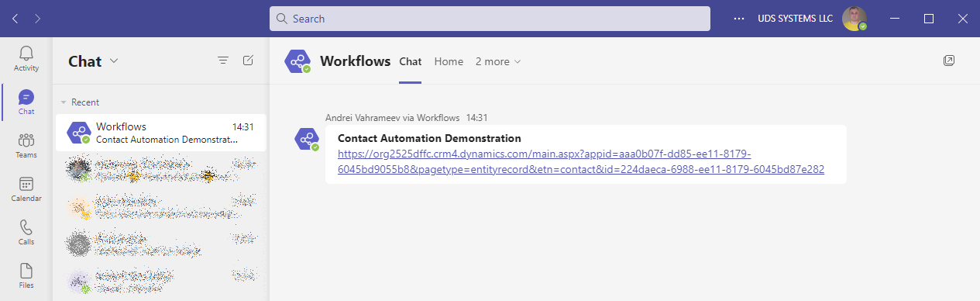980x301 pixels.
Task: Open the Dynamics contact record link
Action: (x=581, y=161)
